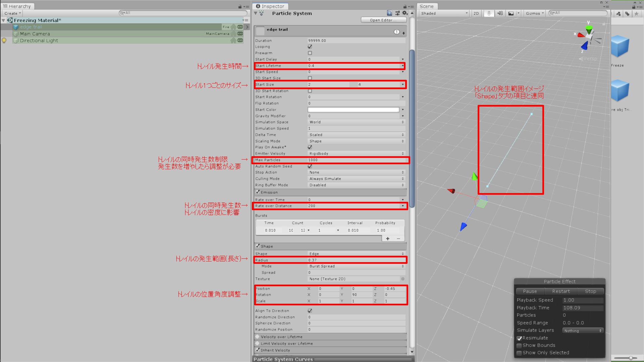Open the Particle System gear settings menu
644x362 pixels.
click(x=405, y=13)
